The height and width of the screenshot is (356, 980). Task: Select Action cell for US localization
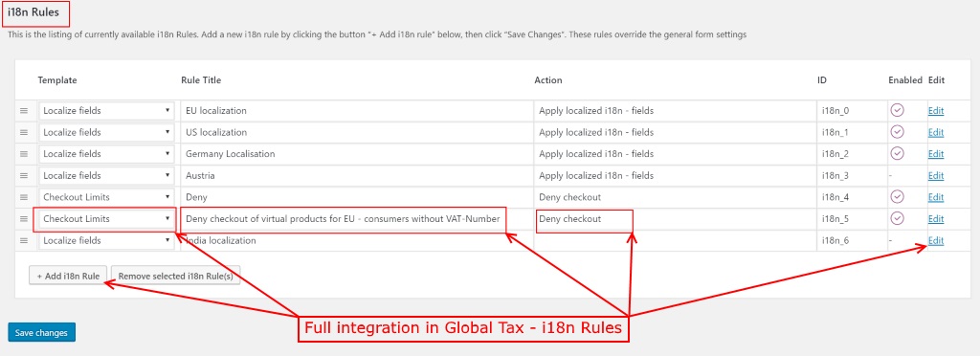(675, 132)
